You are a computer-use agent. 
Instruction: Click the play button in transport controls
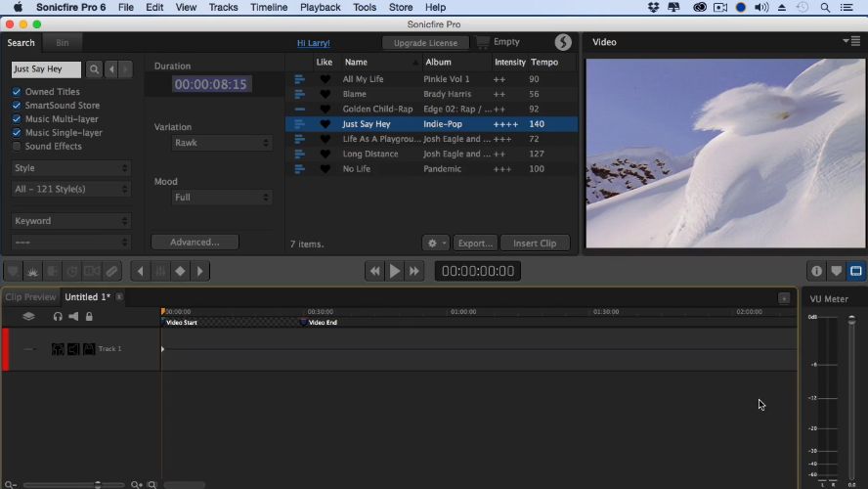[x=395, y=271]
